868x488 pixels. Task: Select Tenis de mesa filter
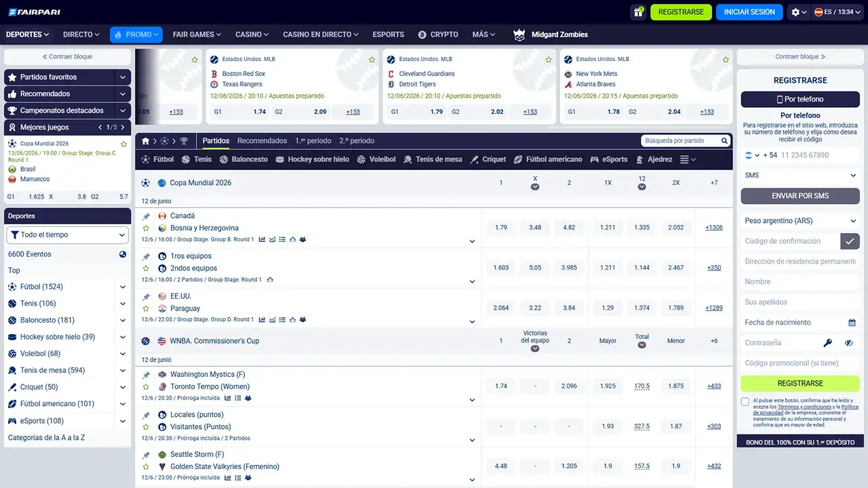(x=433, y=159)
